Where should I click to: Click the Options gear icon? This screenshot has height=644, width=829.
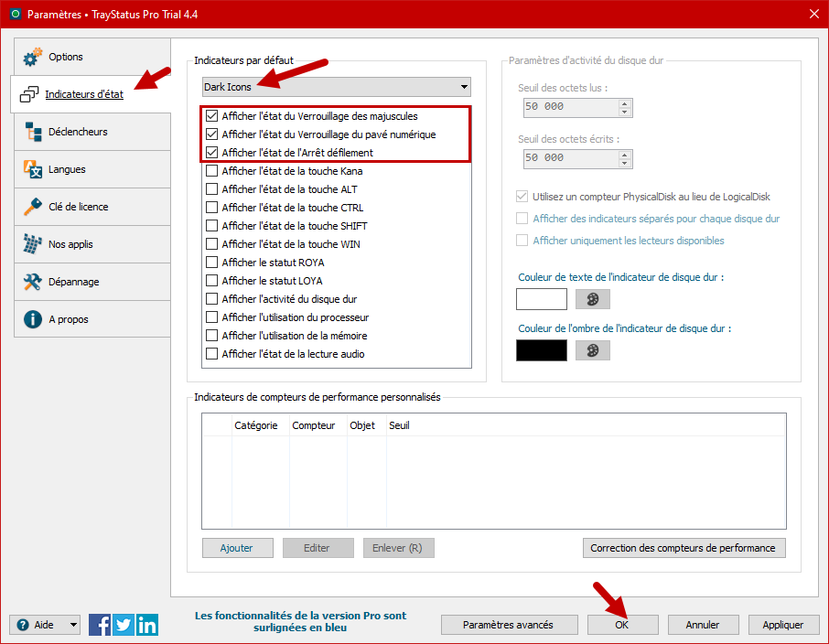click(x=32, y=57)
